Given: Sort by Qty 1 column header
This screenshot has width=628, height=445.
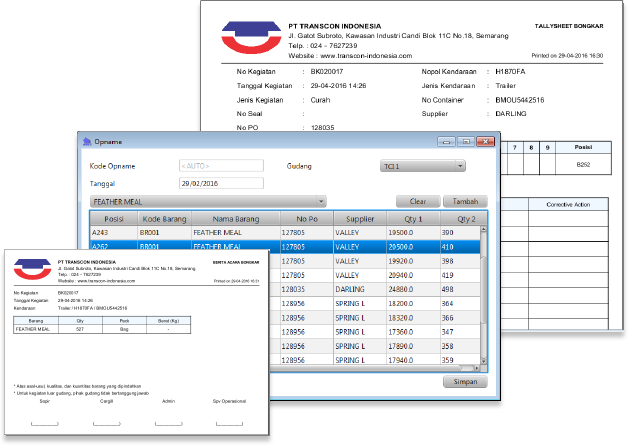Looking at the screenshot, I should pos(413,219).
